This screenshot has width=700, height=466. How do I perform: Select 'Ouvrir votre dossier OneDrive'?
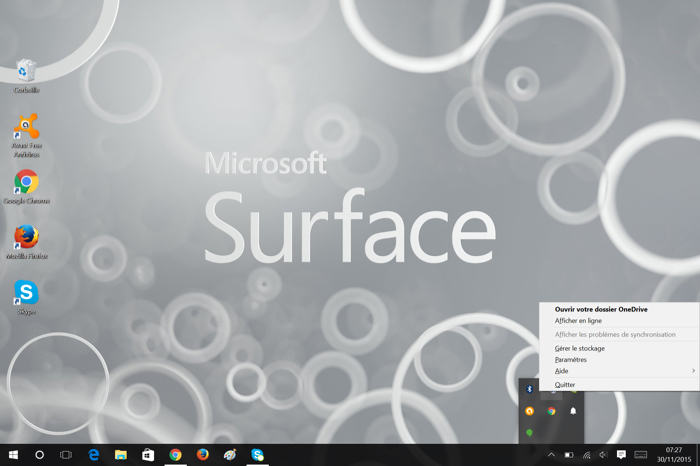601,310
